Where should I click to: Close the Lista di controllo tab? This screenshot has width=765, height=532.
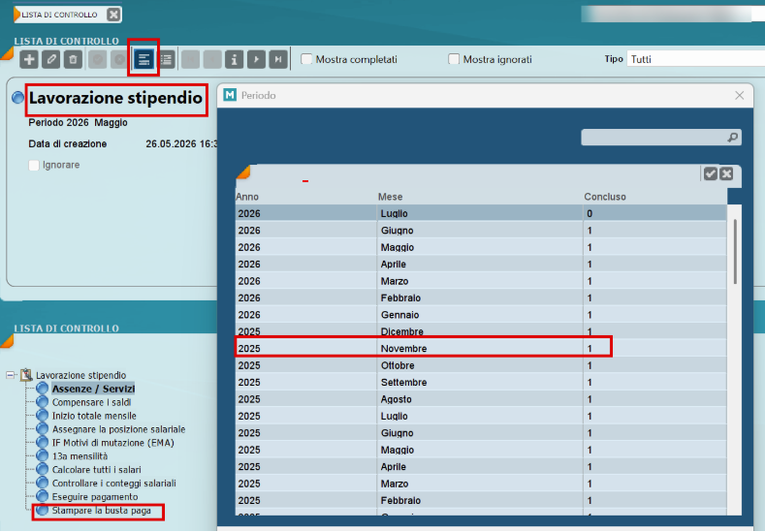pos(113,15)
